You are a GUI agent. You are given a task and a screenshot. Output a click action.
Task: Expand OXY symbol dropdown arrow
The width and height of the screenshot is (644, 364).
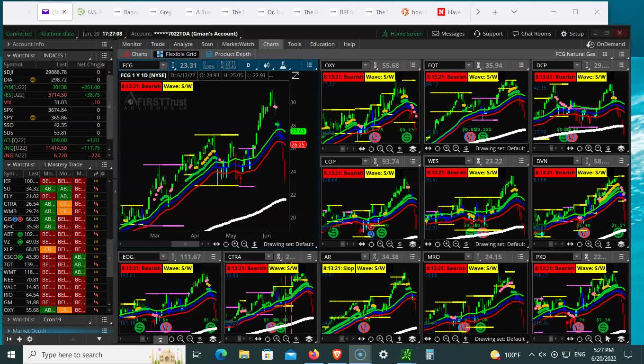pos(365,65)
